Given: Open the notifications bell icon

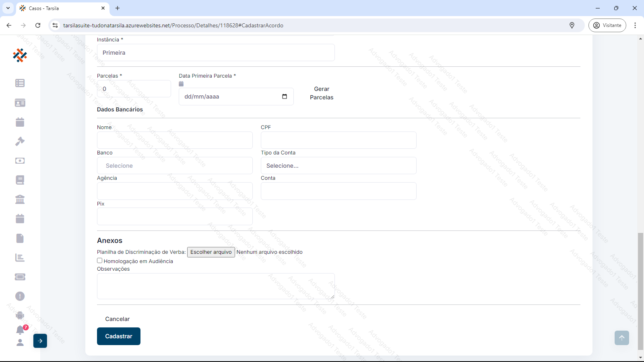Looking at the screenshot, I should point(20,330).
